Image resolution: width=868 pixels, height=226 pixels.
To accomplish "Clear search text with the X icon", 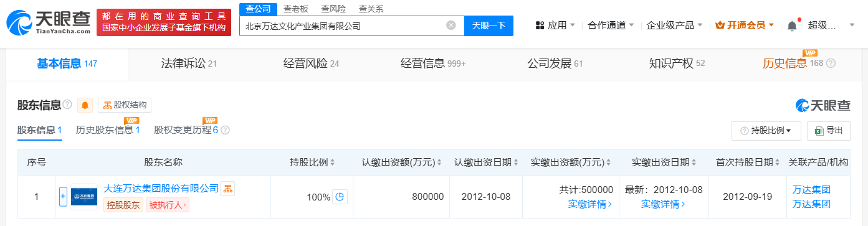I will (451, 26).
